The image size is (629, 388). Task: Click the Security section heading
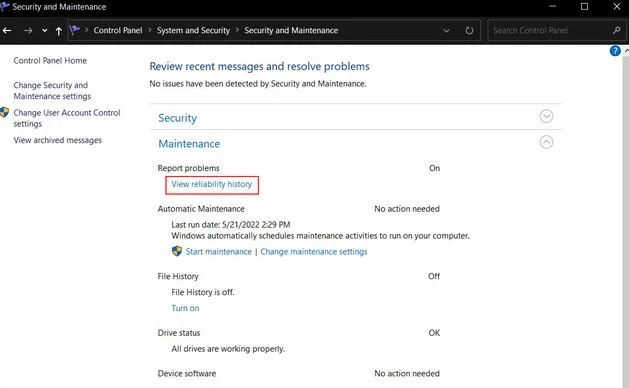coord(177,118)
